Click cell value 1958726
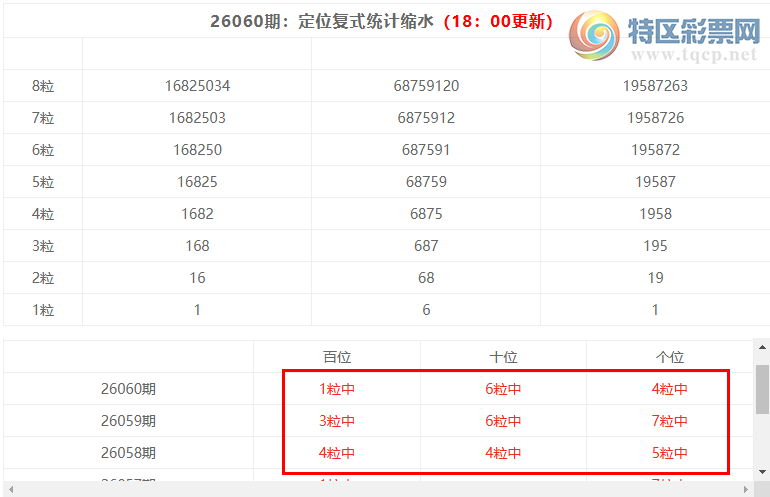 (x=655, y=118)
